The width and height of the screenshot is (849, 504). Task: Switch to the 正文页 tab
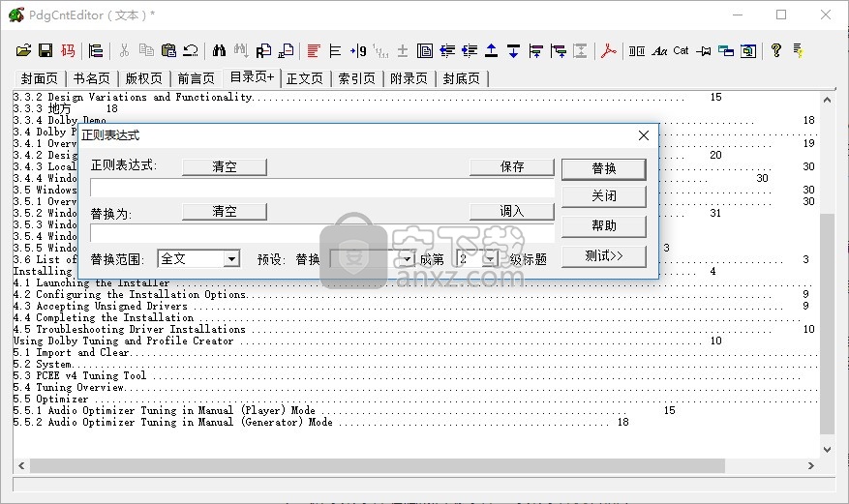[304, 79]
